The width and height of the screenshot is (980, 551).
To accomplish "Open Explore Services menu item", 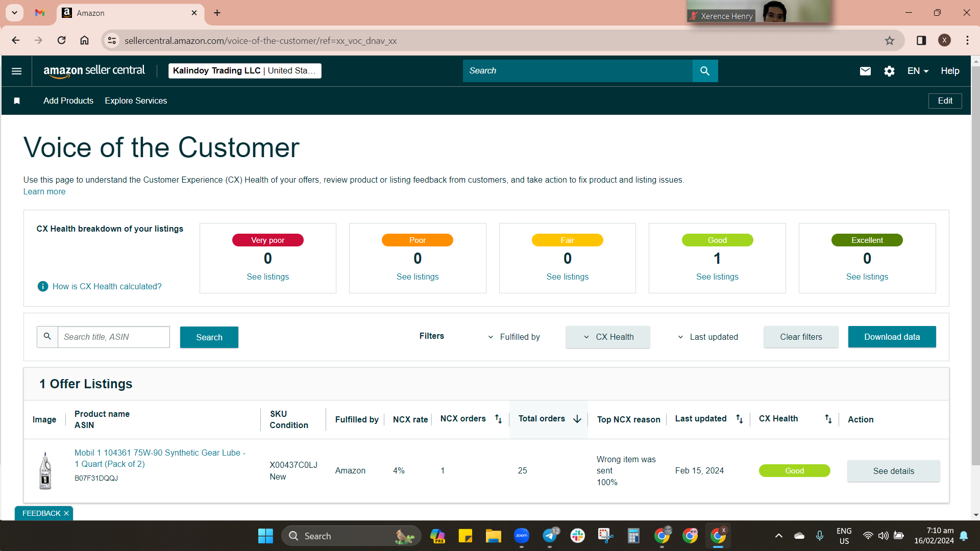I will click(x=136, y=101).
